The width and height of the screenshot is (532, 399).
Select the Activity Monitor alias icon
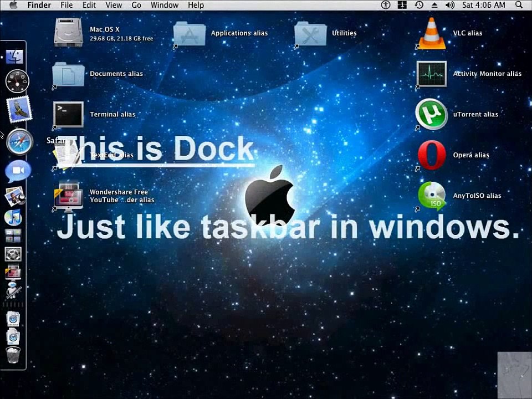(432, 74)
